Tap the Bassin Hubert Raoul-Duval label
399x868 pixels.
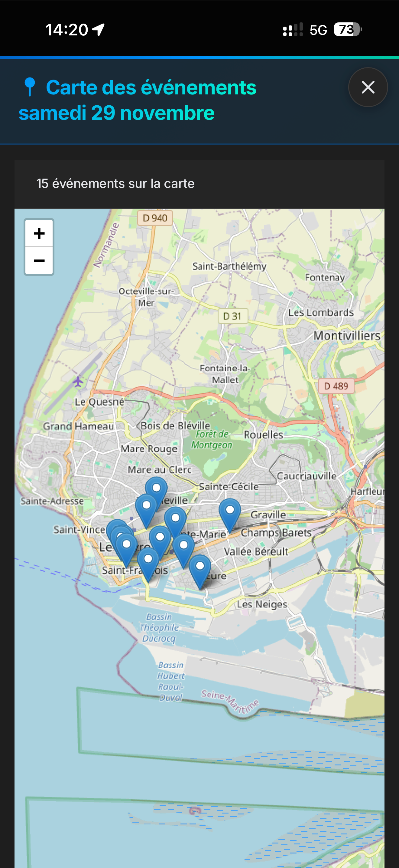click(x=171, y=681)
